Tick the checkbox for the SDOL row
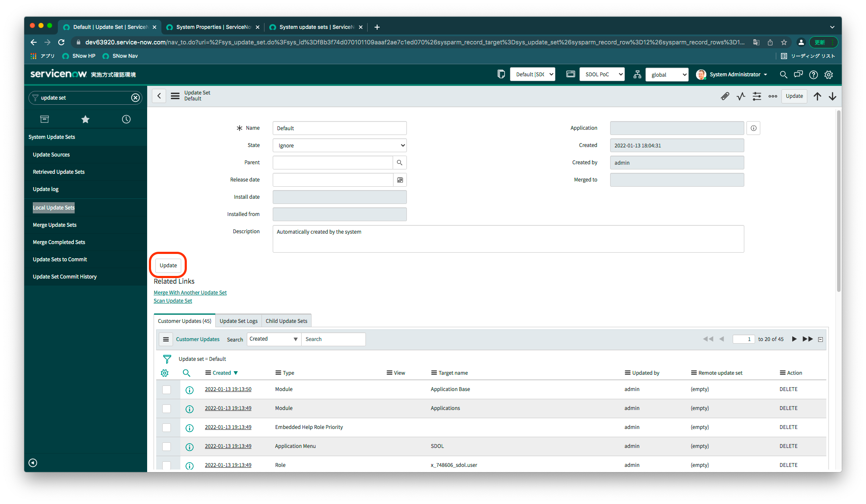Viewport: 866px width, 504px height. click(167, 447)
